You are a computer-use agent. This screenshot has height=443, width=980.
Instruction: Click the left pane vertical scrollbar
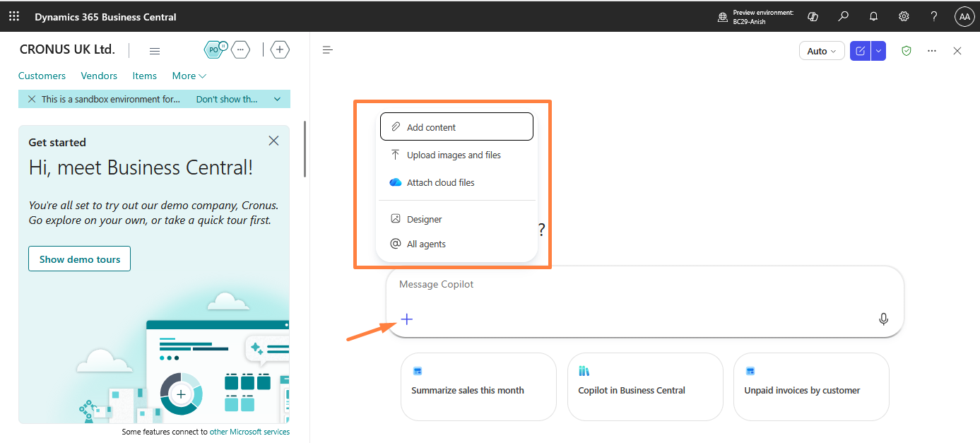[305, 149]
